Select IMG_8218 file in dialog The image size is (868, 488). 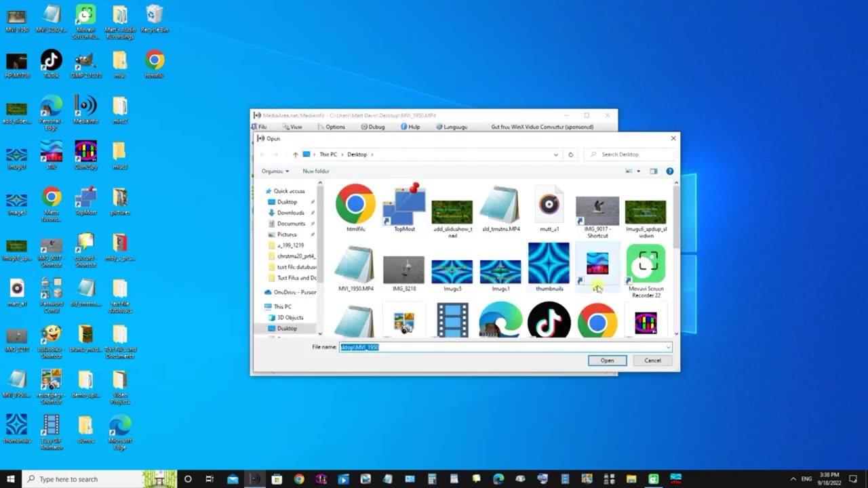pos(404,273)
